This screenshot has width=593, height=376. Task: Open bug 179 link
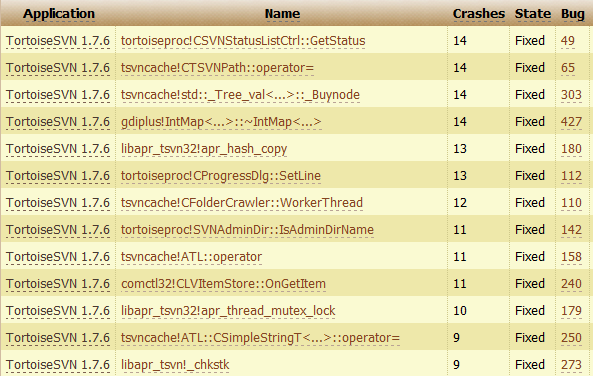click(x=571, y=311)
